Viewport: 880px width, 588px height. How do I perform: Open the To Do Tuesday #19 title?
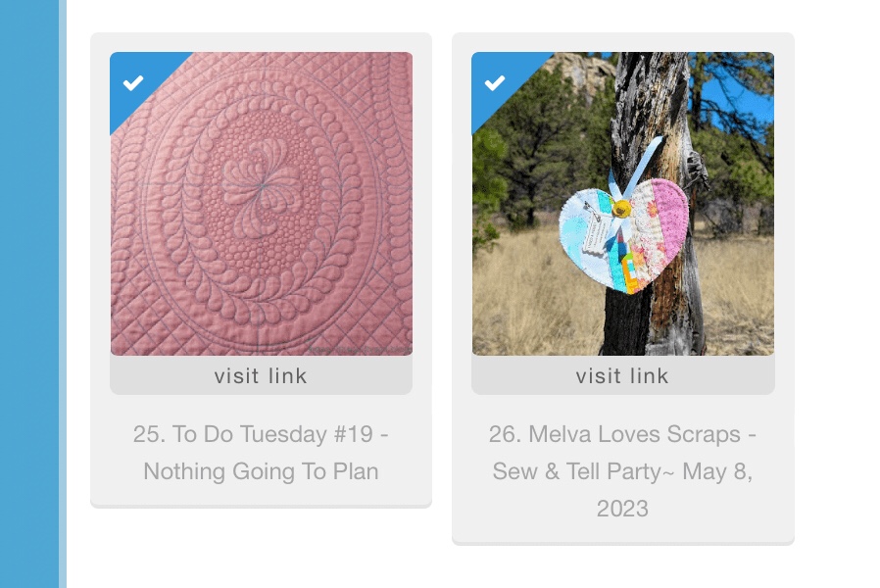(x=261, y=434)
